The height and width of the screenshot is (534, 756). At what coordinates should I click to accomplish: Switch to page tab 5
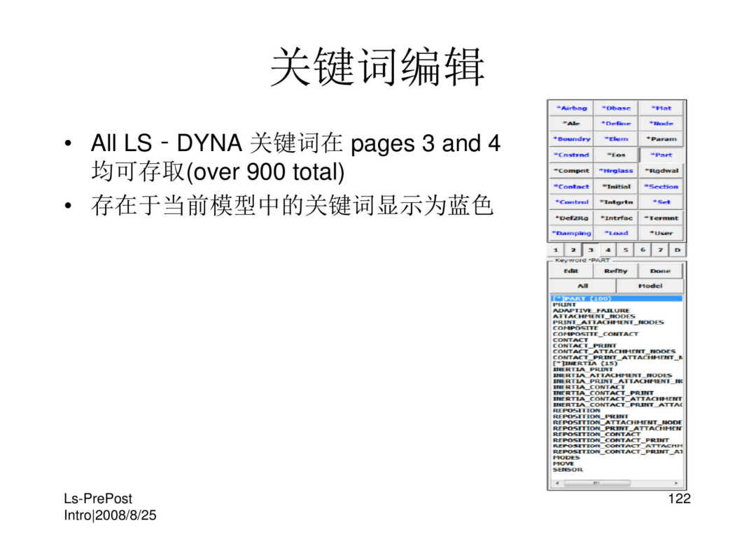click(x=625, y=250)
